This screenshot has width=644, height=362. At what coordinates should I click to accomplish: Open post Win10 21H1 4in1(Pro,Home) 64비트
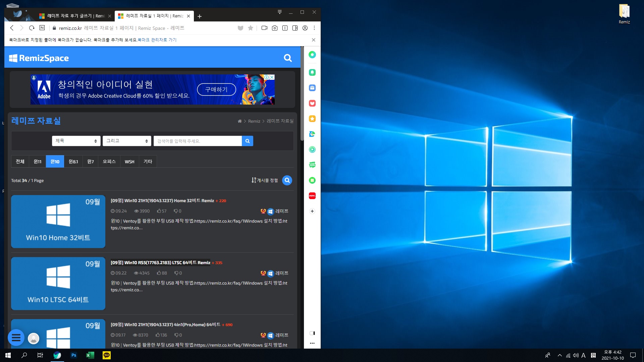(x=165, y=324)
